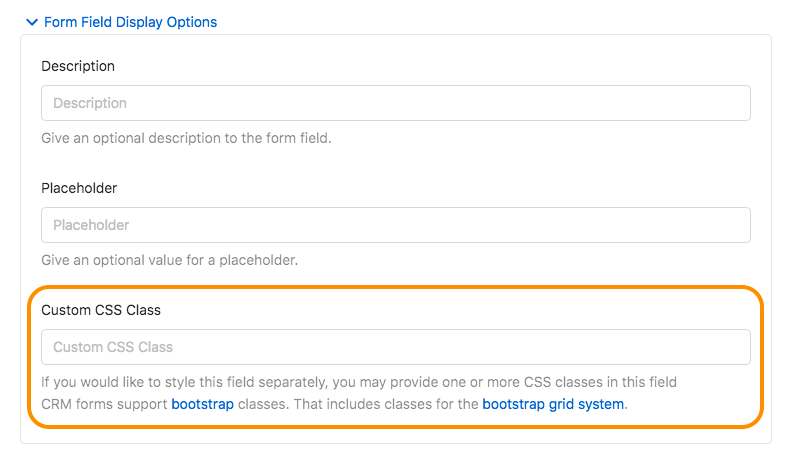792x457 pixels.
Task: Click the 'CRM forms support' text
Action: pos(104,405)
